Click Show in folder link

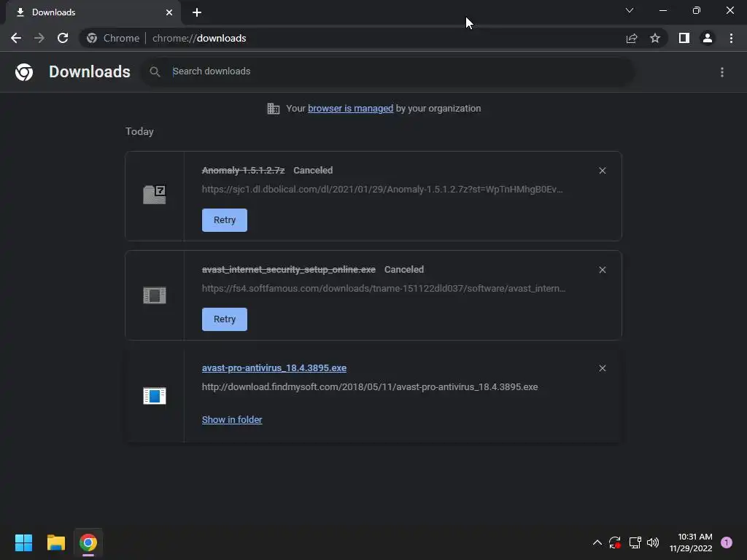232,419
